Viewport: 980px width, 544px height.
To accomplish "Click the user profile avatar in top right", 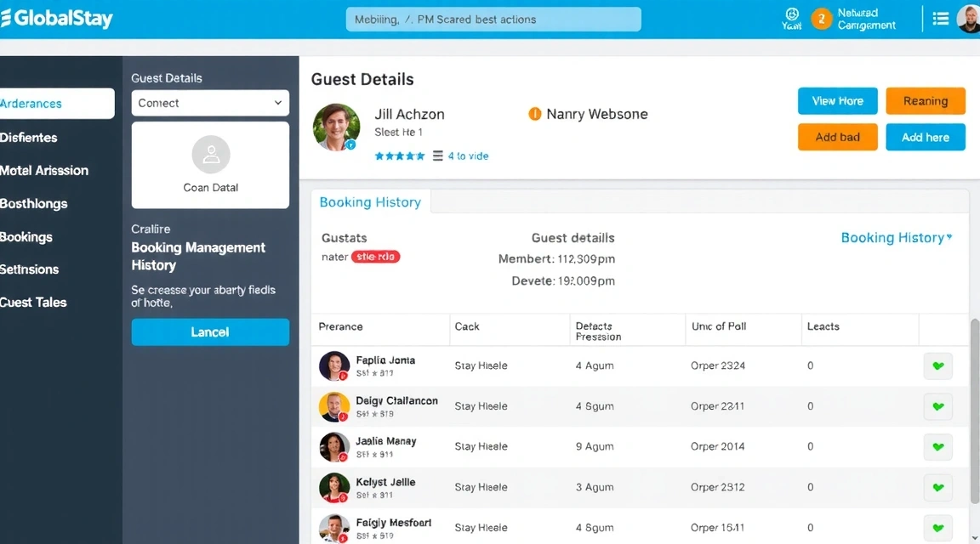I will click(969, 17).
